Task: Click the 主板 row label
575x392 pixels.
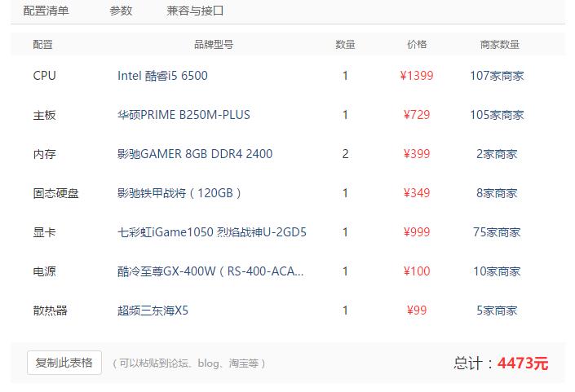Action: [44, 115]
